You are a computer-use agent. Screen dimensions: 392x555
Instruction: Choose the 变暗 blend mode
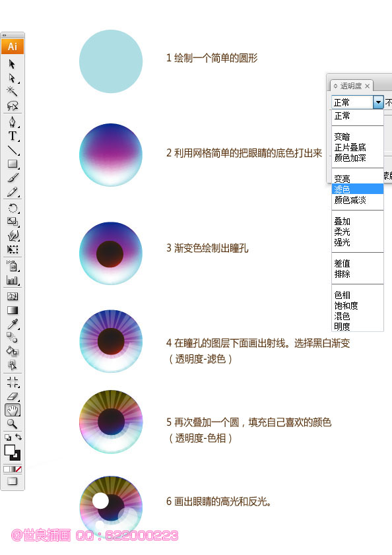(358, 137)
